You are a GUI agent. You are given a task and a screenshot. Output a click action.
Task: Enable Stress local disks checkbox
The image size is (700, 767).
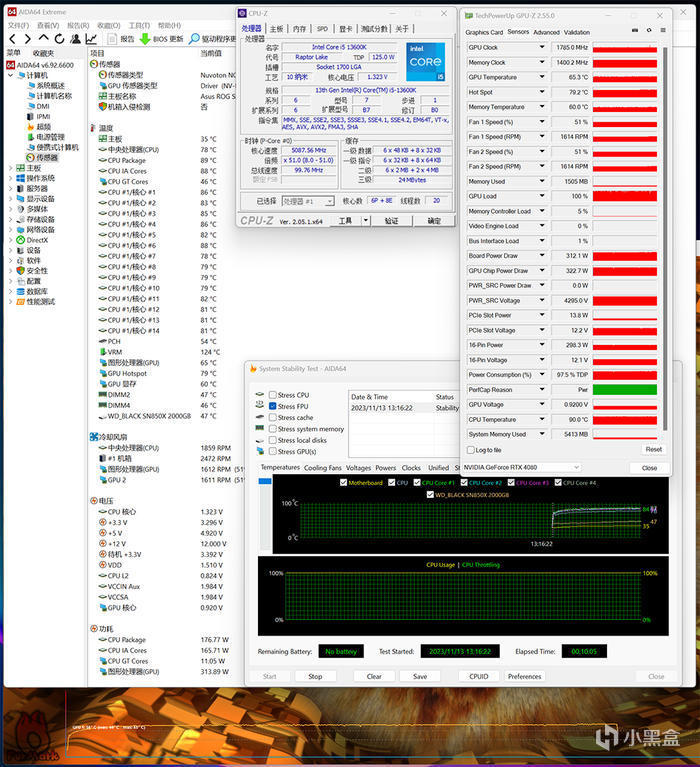tap(273, 440)
